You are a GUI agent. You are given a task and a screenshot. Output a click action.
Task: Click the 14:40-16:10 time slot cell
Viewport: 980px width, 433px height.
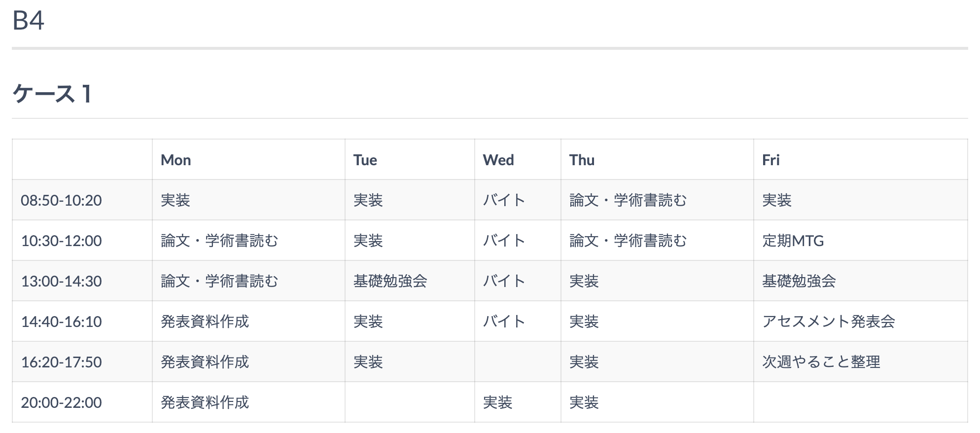[82, 322]
